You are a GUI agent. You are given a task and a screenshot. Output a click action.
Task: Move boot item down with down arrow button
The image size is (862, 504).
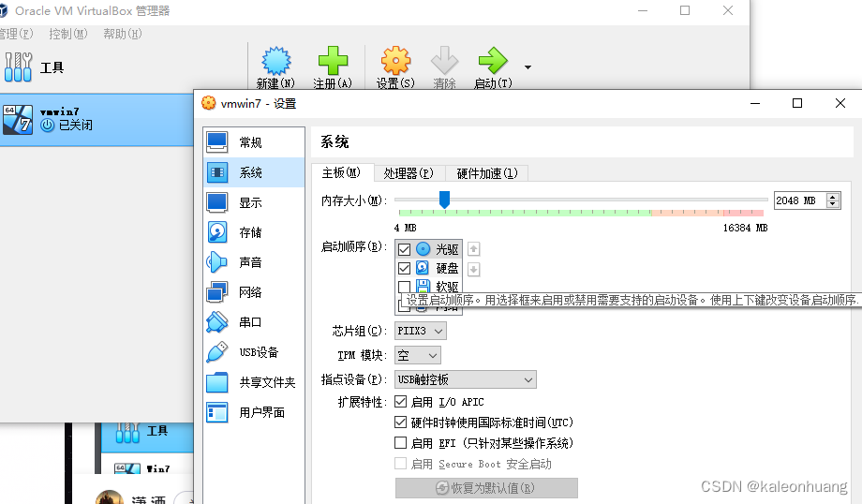click(473, 269)
